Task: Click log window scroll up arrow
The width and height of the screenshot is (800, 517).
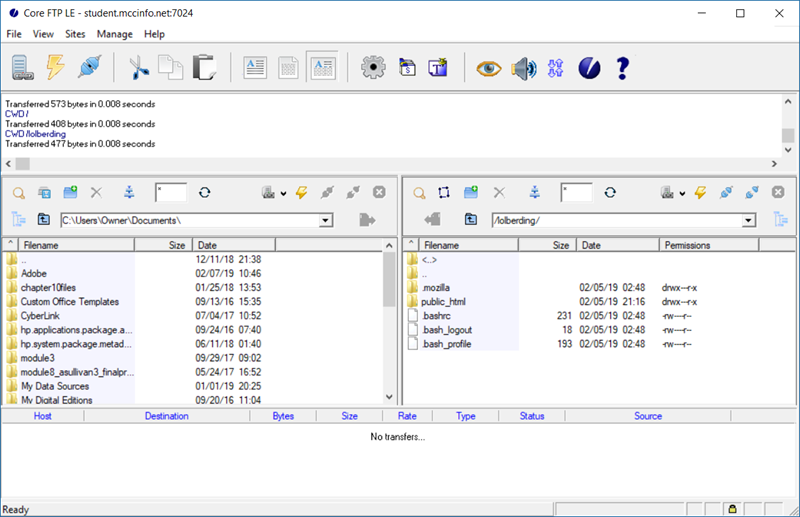Action: point(788,102)
